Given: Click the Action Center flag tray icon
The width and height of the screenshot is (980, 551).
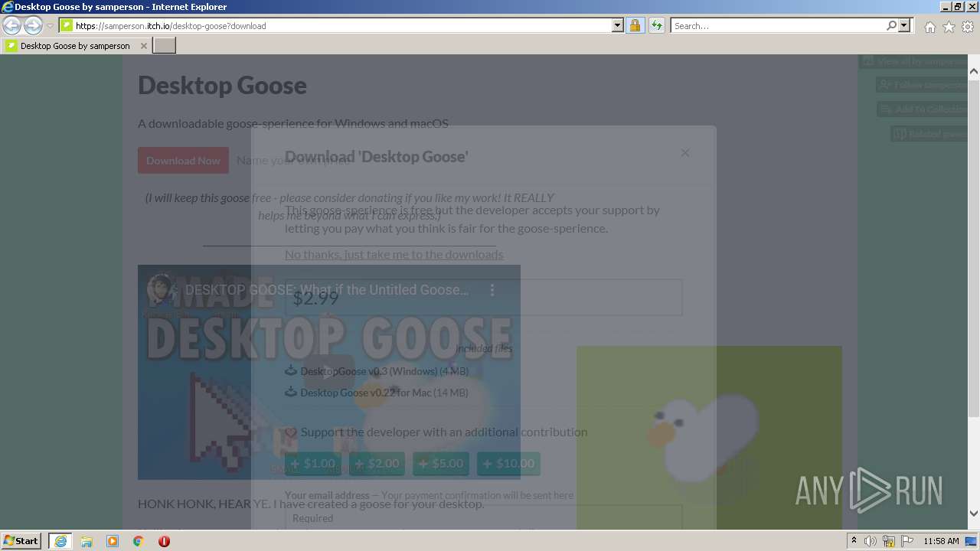Looking at the screenshot, I should tap(906, 541).
